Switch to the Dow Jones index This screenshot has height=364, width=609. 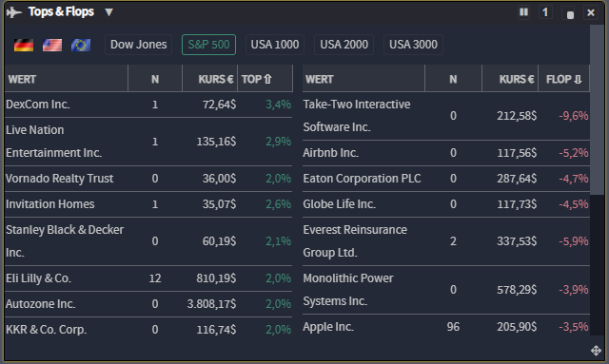[139, 45]
